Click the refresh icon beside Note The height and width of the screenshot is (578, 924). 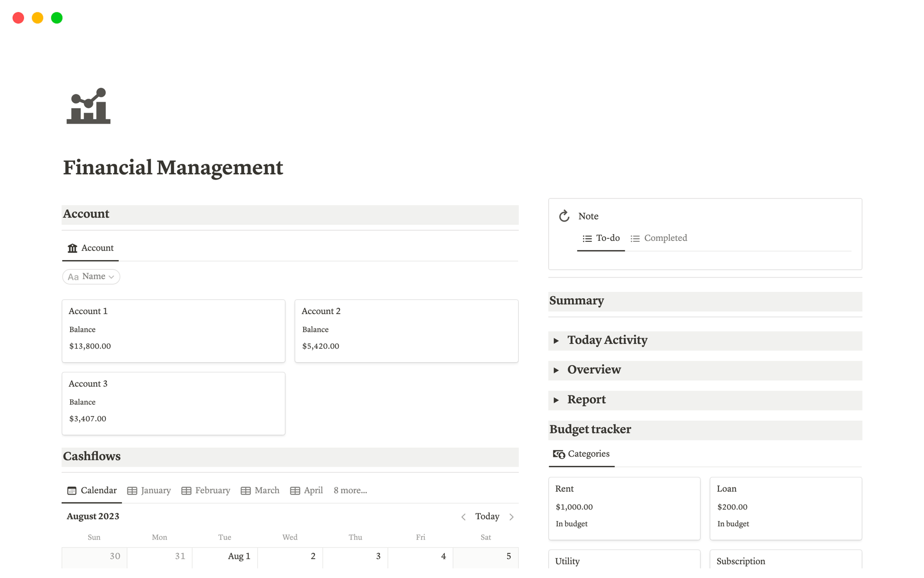click(564, 216)
